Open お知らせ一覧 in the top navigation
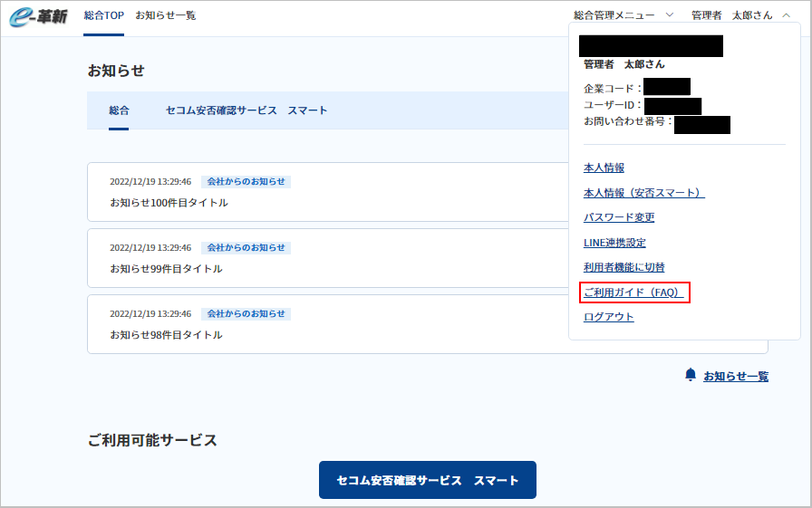The width and height of the screenshot is (812, 508). [x=166, y=15]
